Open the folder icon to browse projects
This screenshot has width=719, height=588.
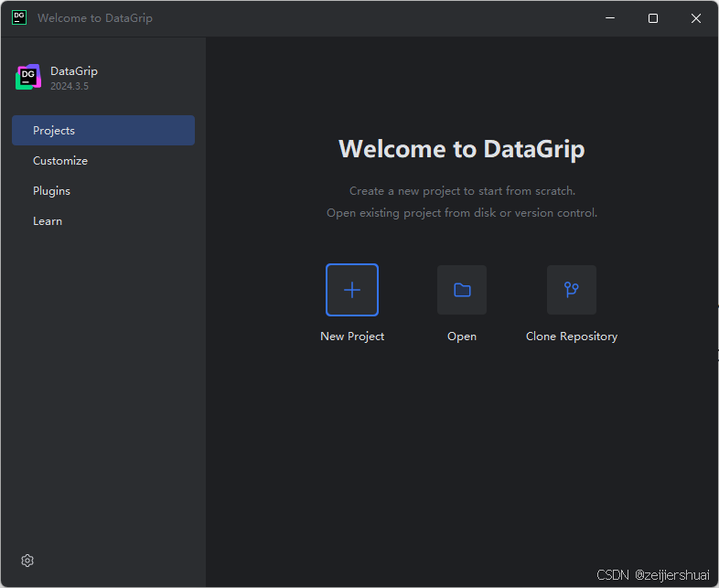pos(462,290)
